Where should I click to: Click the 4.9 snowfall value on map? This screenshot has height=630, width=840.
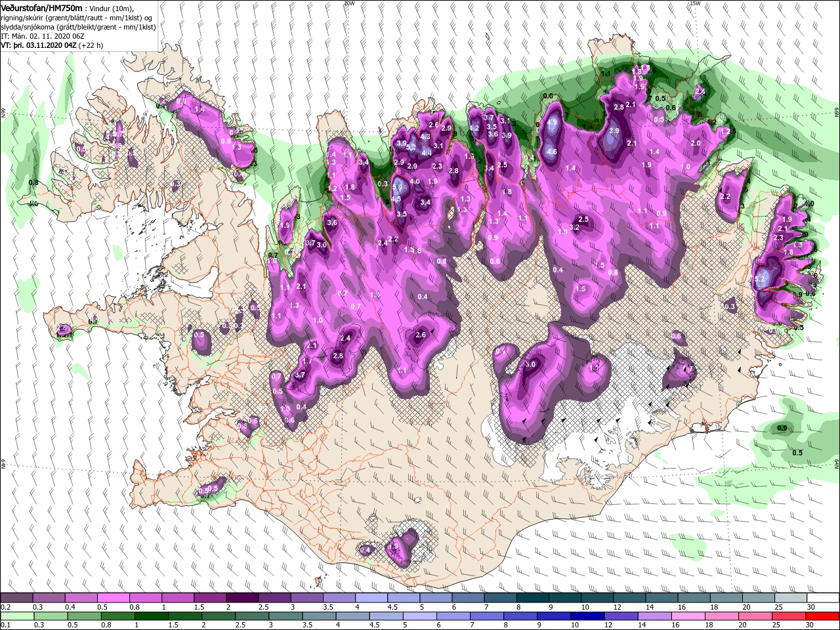pos(552,122)
